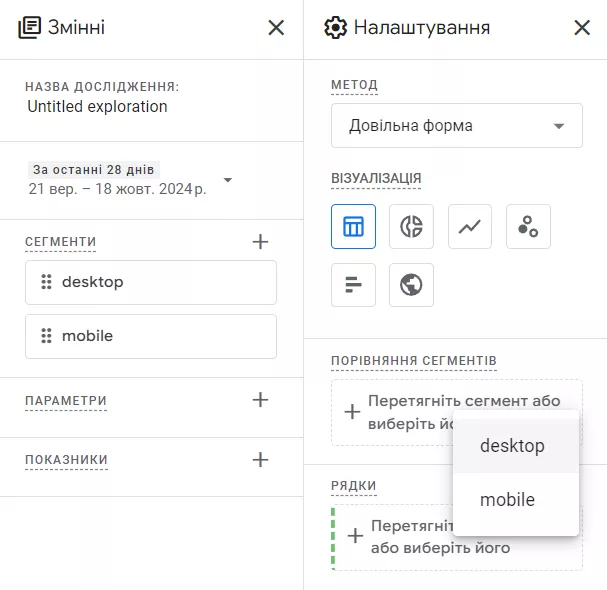Close the Змінні panel

(276, 28)
